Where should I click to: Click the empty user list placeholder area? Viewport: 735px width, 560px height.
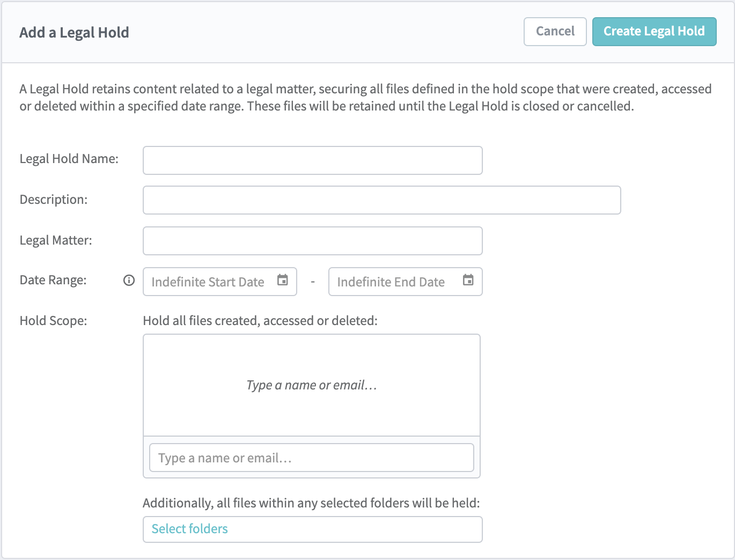(312, 385)
